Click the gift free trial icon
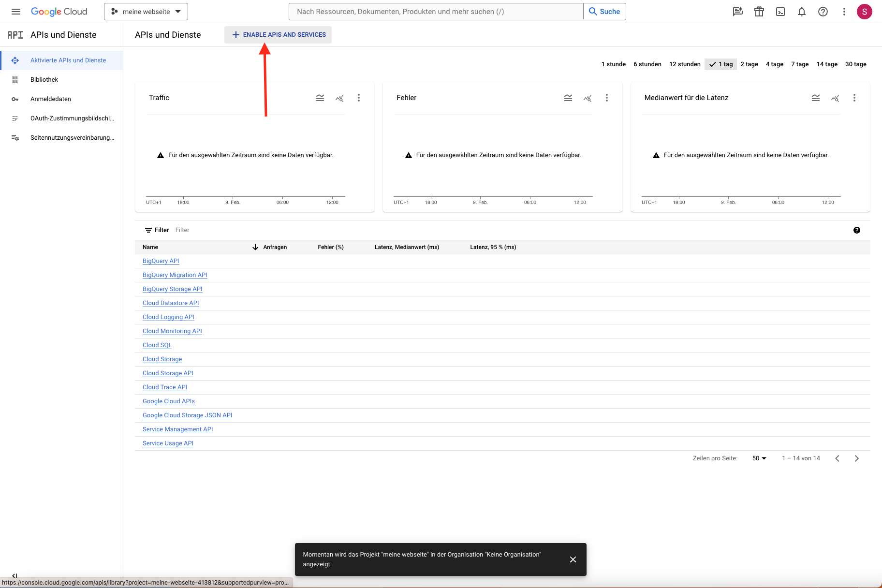882x588 pixels. coord(759,12)
